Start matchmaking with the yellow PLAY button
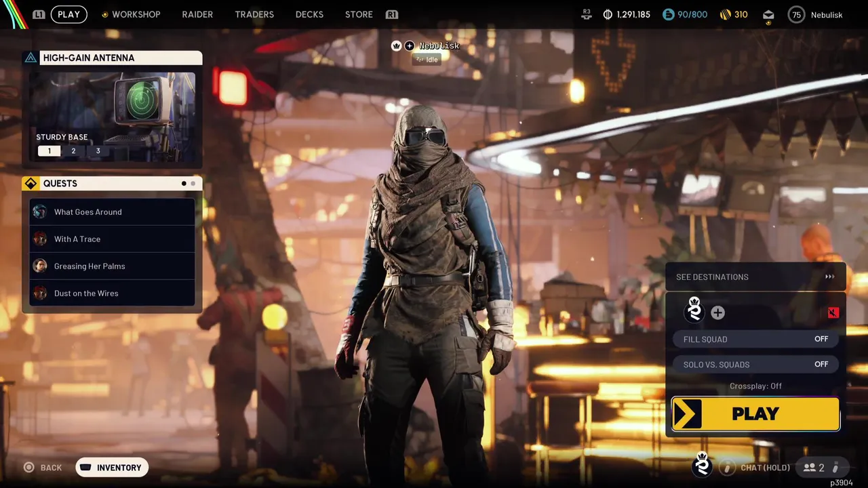 click(x=755, y=414)
